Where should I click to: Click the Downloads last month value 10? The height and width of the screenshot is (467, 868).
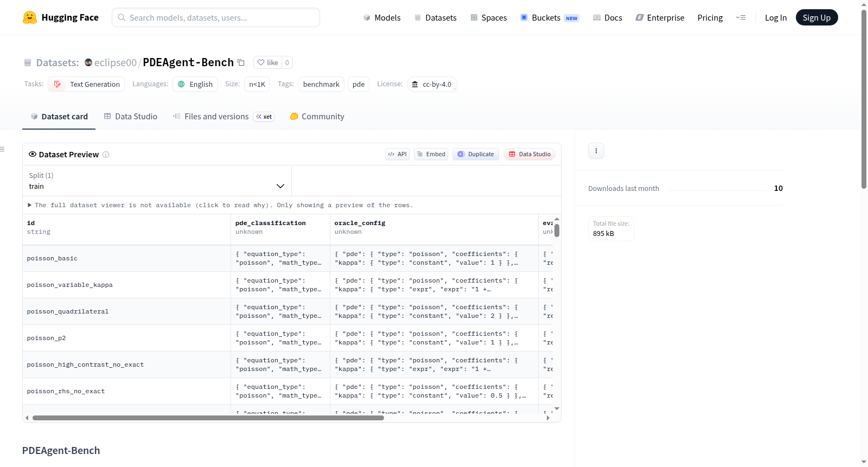tap(778, 188)
